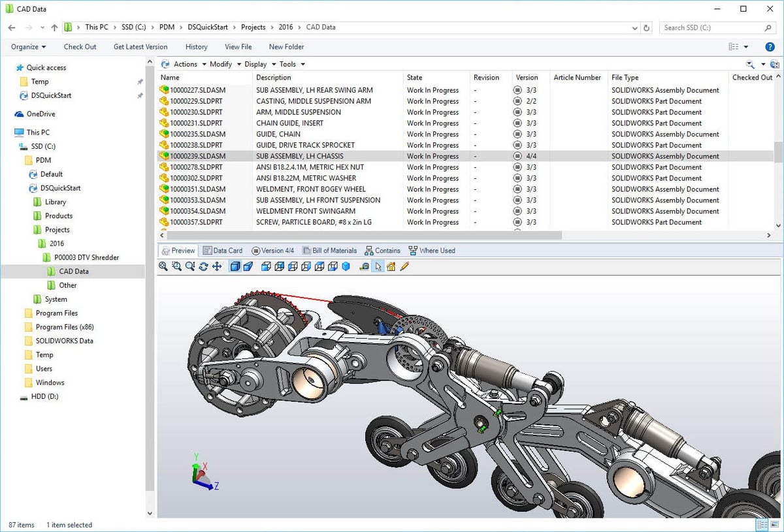Click the Check Out command in the toolbar

coord(80,46)
